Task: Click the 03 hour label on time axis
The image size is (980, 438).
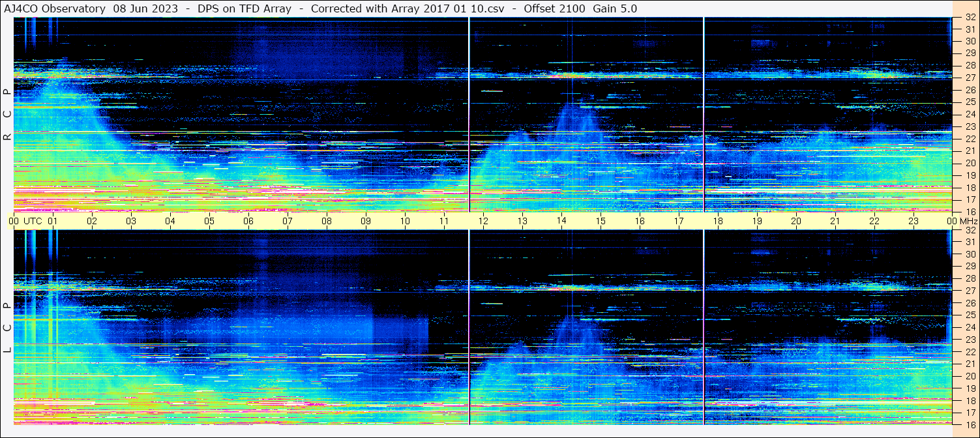Action: point(131,221)
